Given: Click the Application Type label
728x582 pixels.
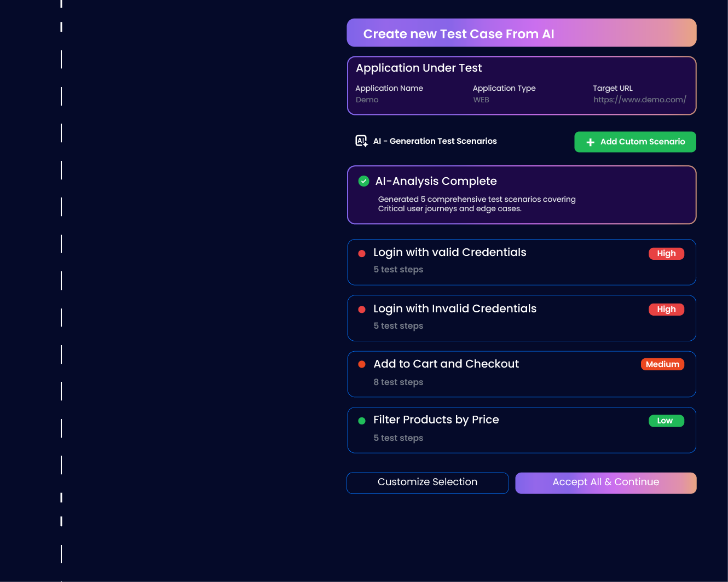Looking at the screenshot, I should tap(504, 88).
